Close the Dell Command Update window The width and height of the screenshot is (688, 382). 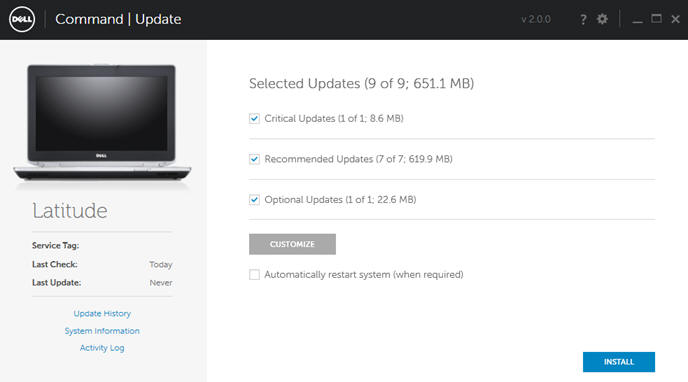pos(676,19)
